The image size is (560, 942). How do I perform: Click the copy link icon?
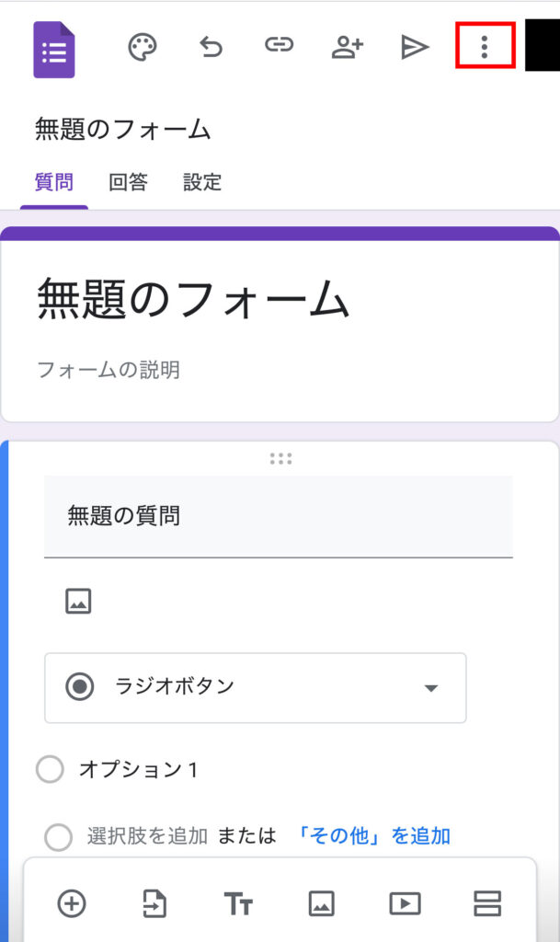click(279, 47)
